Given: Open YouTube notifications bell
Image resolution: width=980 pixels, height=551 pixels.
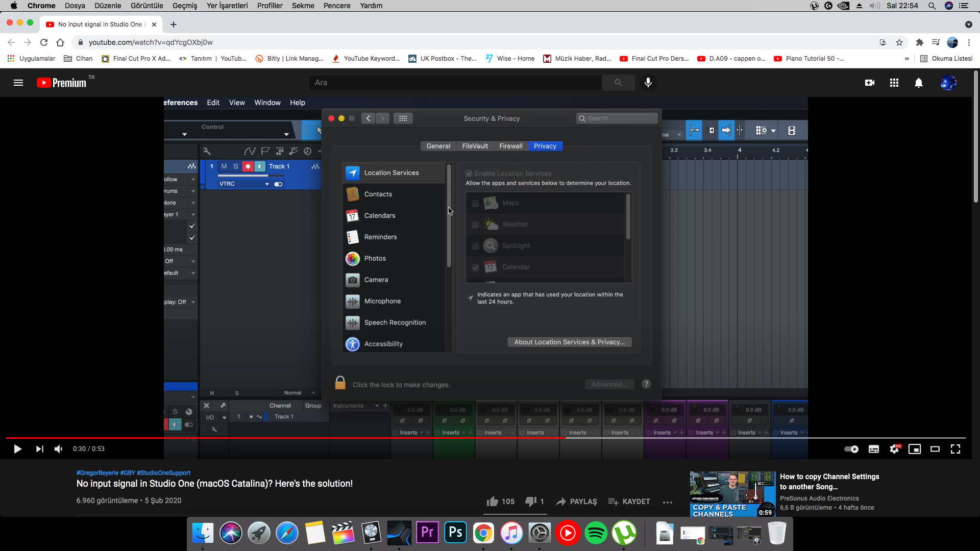Looking at the screenshot, I should (918, 83).
